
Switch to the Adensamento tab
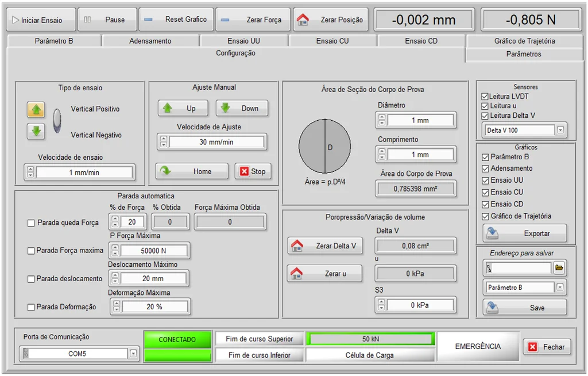(150, 41)
